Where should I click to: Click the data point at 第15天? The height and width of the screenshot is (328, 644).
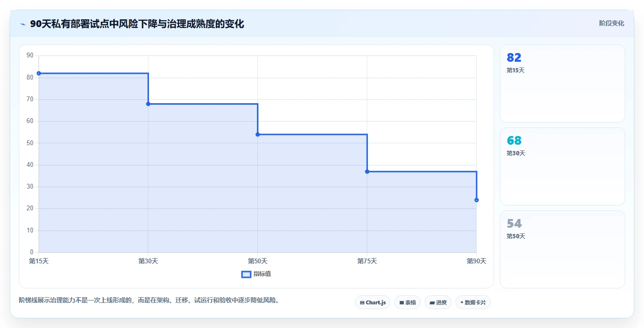click(x=39, y=73)
